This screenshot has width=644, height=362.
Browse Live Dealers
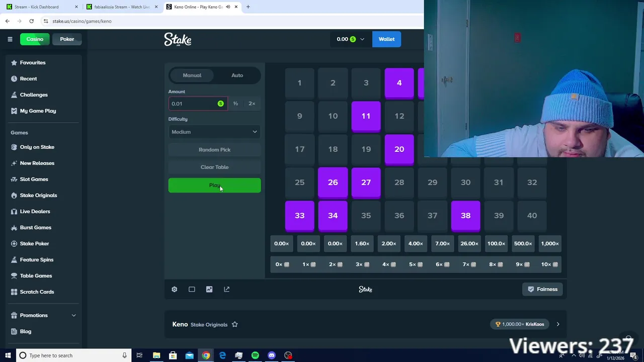click(x=35, y=211)
